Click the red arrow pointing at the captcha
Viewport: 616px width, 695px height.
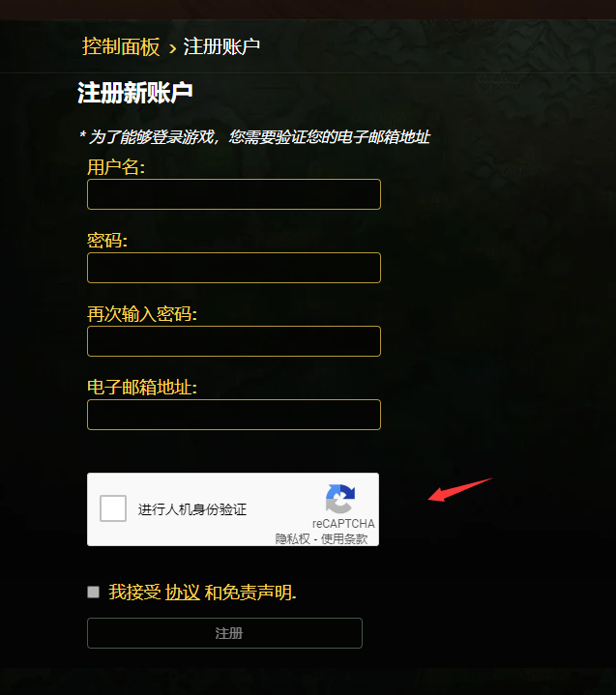click(x=460, y=489)
